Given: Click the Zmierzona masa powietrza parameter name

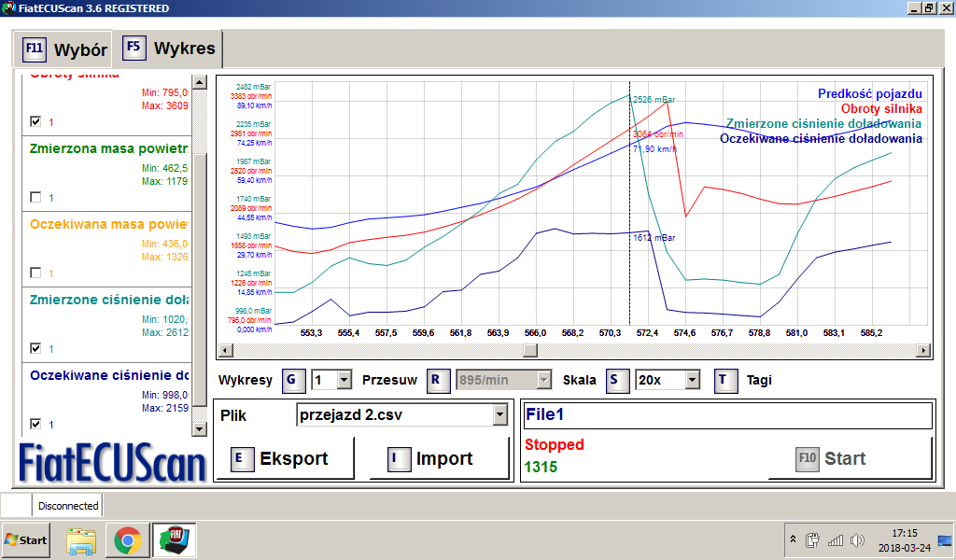Looking at the screenshot, I should pos(108,148).
